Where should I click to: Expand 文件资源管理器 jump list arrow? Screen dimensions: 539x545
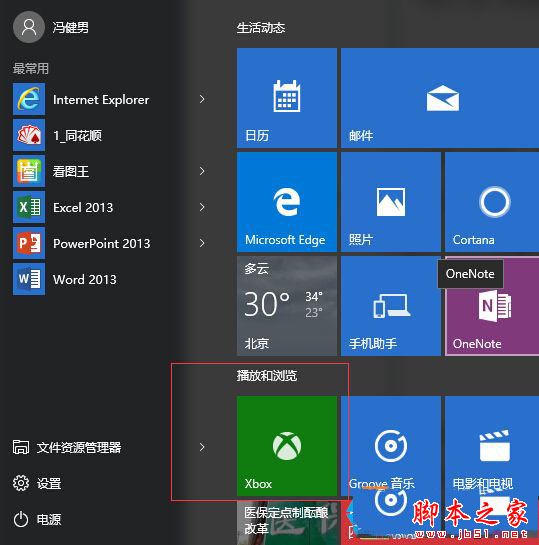click(x=202, y=447)
